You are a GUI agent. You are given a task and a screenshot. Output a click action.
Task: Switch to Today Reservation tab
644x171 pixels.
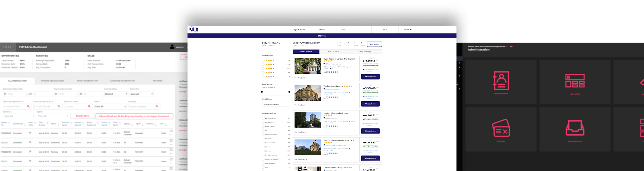tap(88, 81)
